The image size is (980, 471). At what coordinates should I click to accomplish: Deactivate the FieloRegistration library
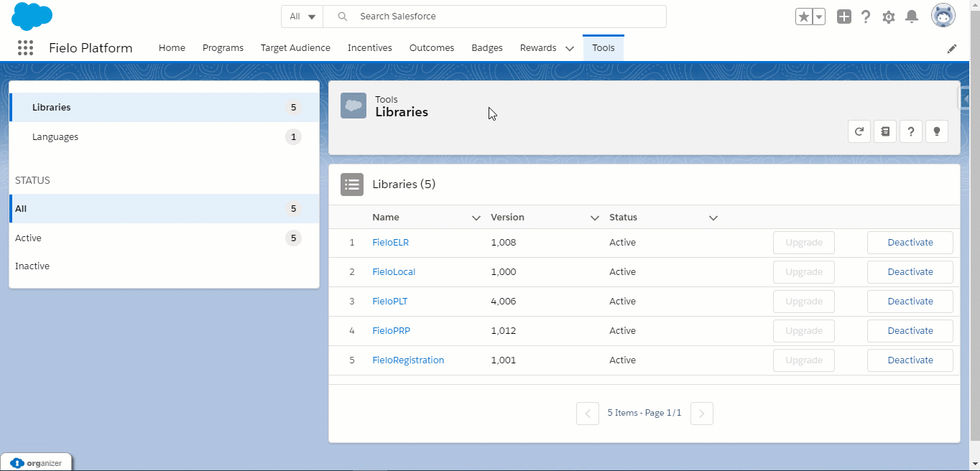pyautogui.click(x=910, y=360)
